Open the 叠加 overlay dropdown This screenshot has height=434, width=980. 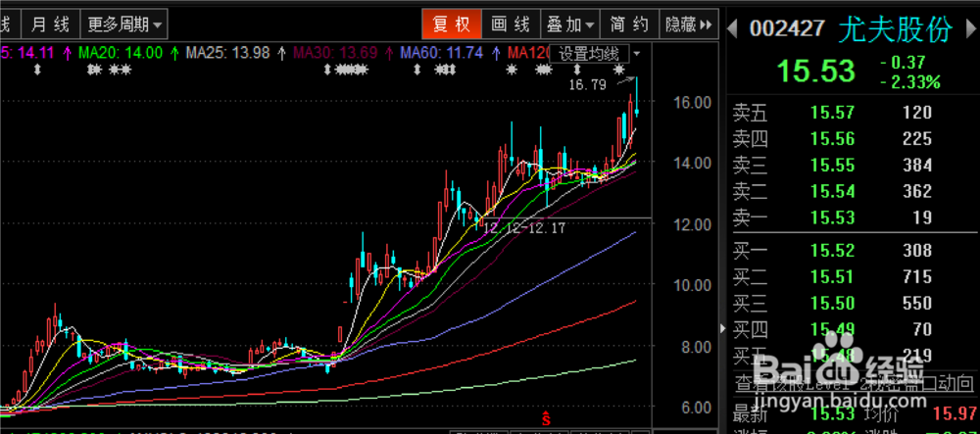570,24
